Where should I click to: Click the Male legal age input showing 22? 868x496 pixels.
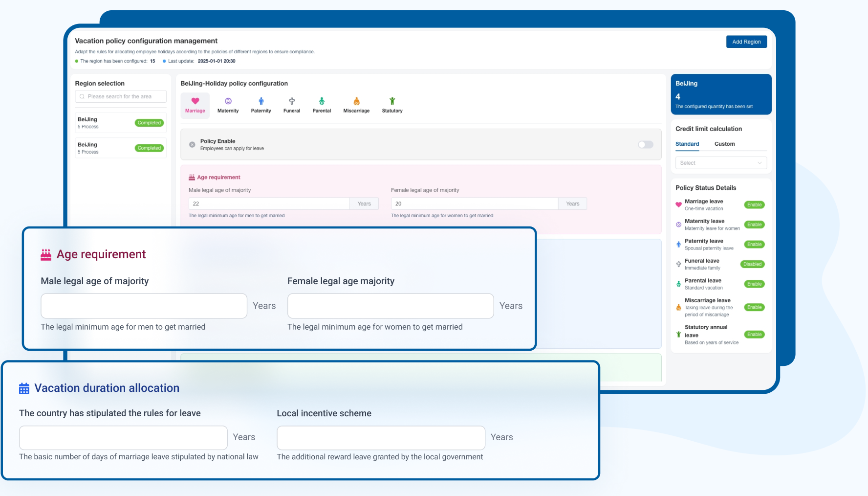pos(269,204)
